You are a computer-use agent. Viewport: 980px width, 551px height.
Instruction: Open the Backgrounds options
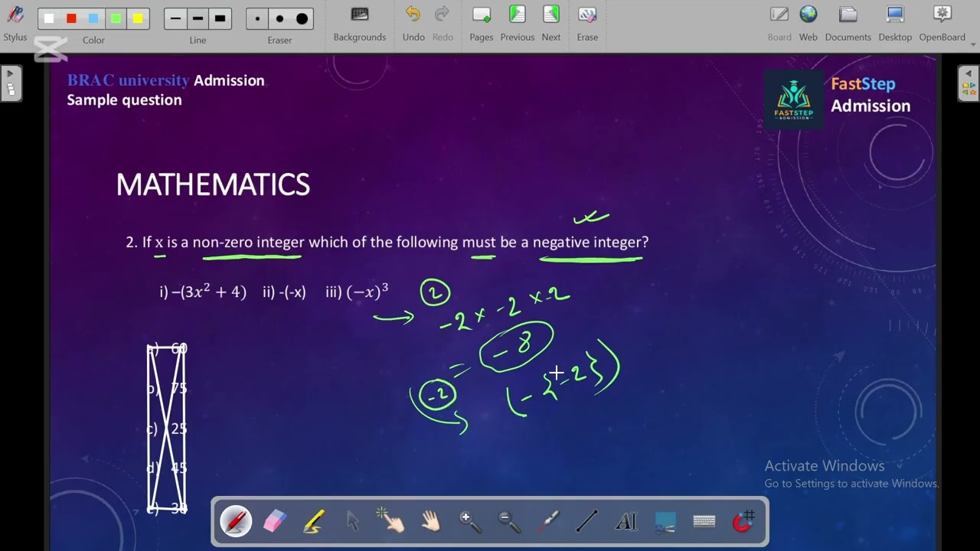[x=360, y=23]
